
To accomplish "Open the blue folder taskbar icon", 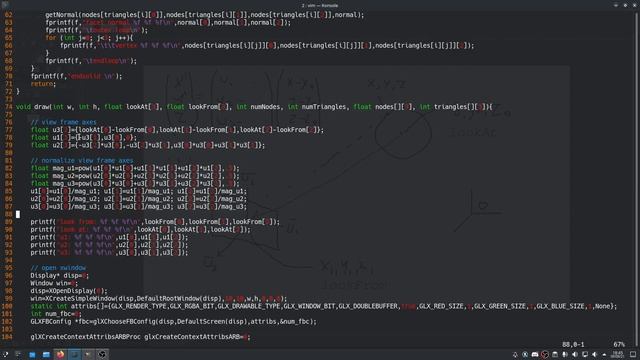I will click(x=32, y=355).
